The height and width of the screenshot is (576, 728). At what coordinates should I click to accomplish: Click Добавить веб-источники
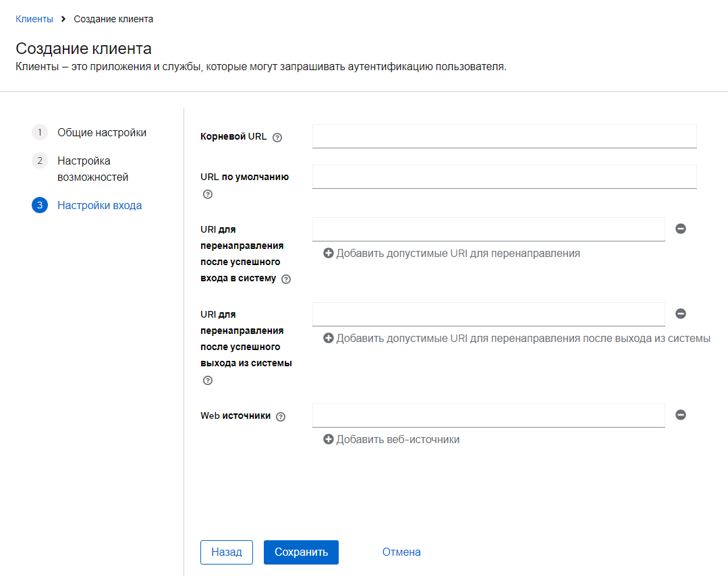[x=391, y=440]
